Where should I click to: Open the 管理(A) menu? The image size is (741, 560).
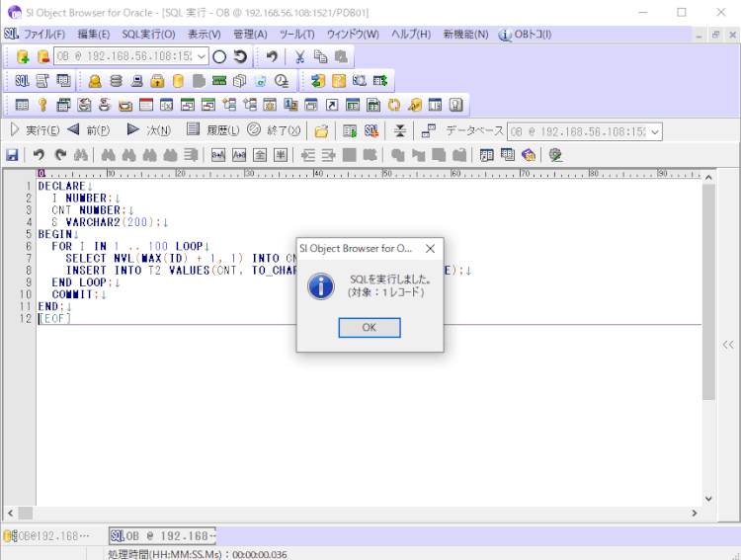point(250,35)
